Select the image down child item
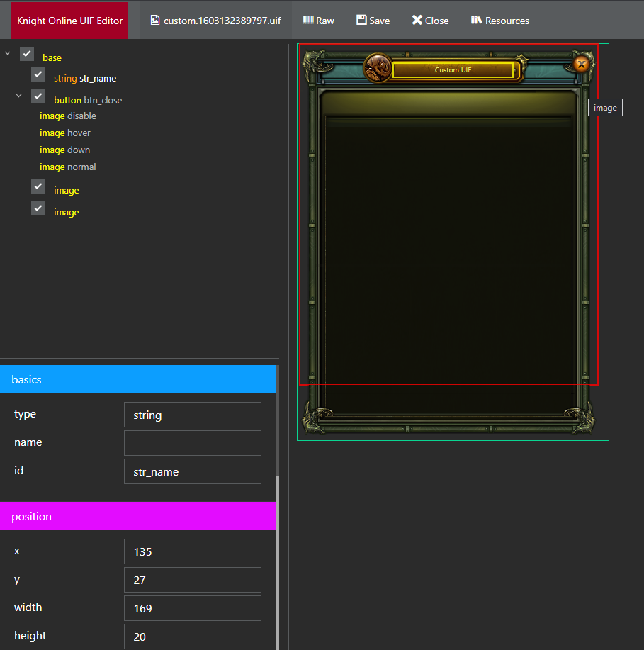The height and width of the screenshot is (650, 644). (x=64, y=150)
